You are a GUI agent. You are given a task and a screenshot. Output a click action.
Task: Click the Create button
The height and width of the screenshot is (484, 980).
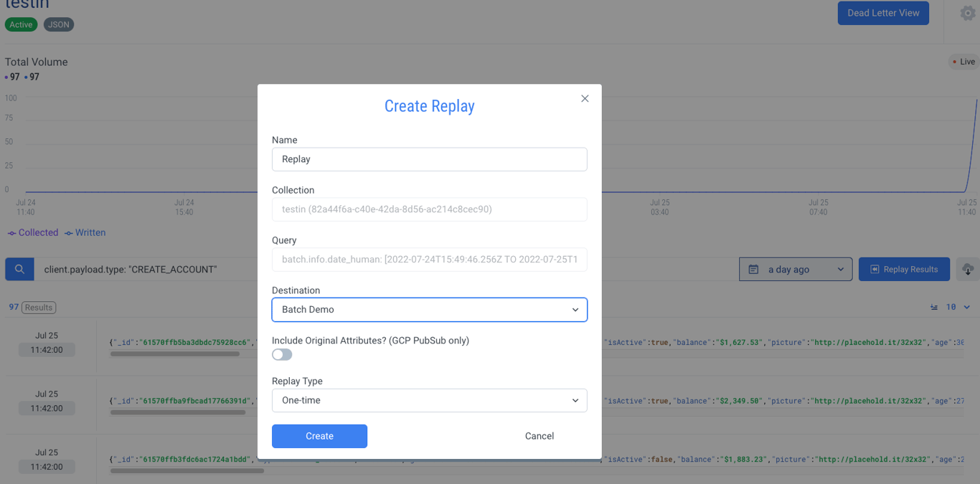[x=319, y=436]
